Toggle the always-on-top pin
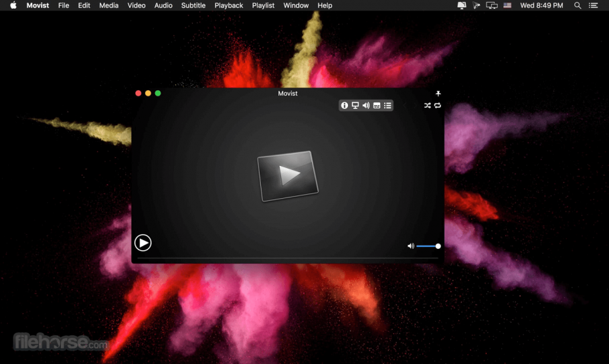The image size is (609, 364). click(438, 94)
